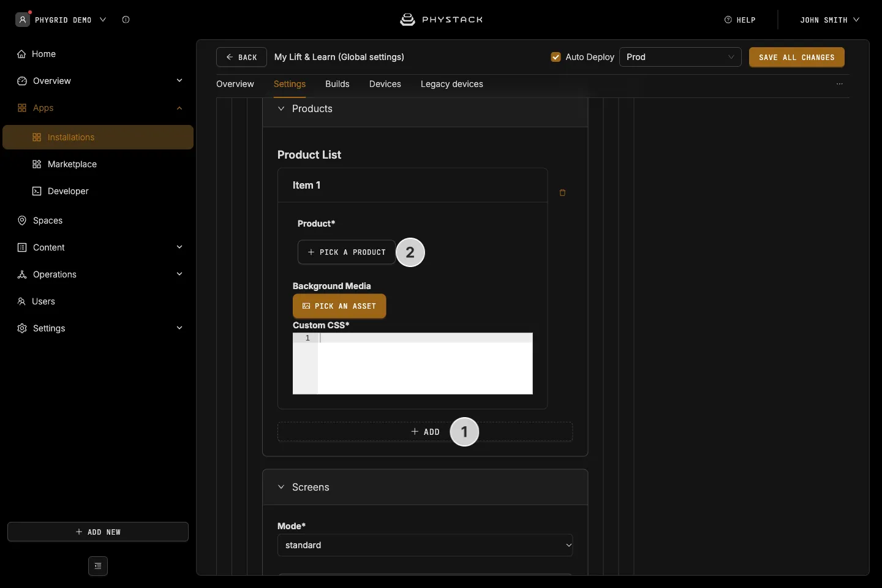Click the Home icon in sidebar

pos(21,54)
